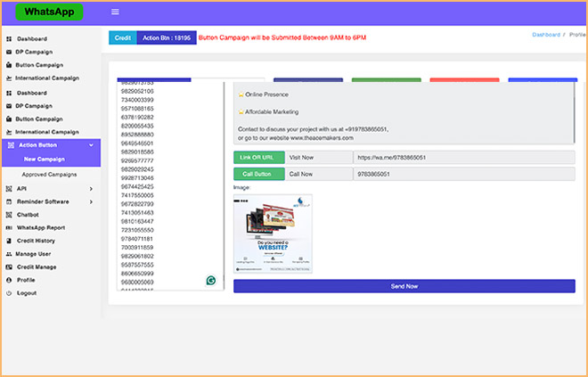
Task: Expand the API submenu arrow
Action: (91, 189)
